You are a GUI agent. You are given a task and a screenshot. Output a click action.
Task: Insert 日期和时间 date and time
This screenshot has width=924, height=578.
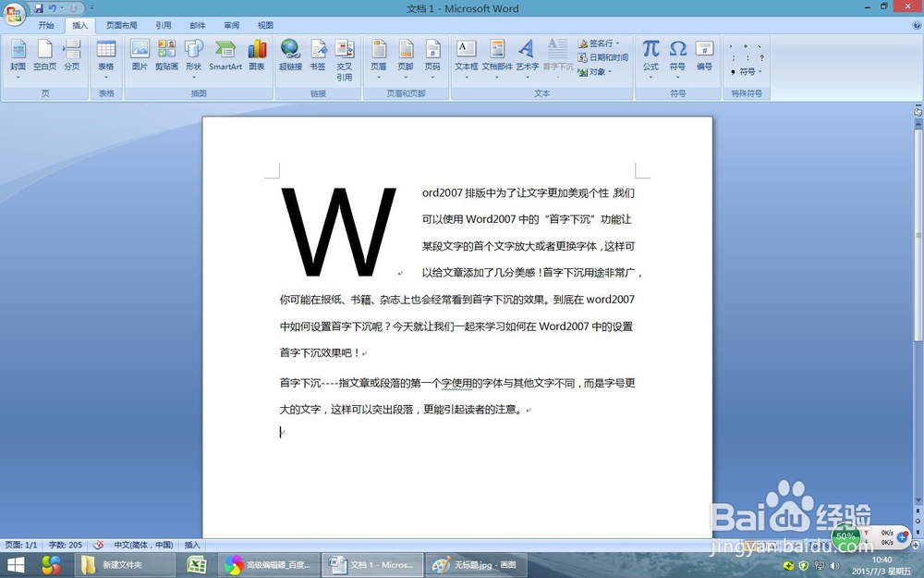tap(602, 57)
